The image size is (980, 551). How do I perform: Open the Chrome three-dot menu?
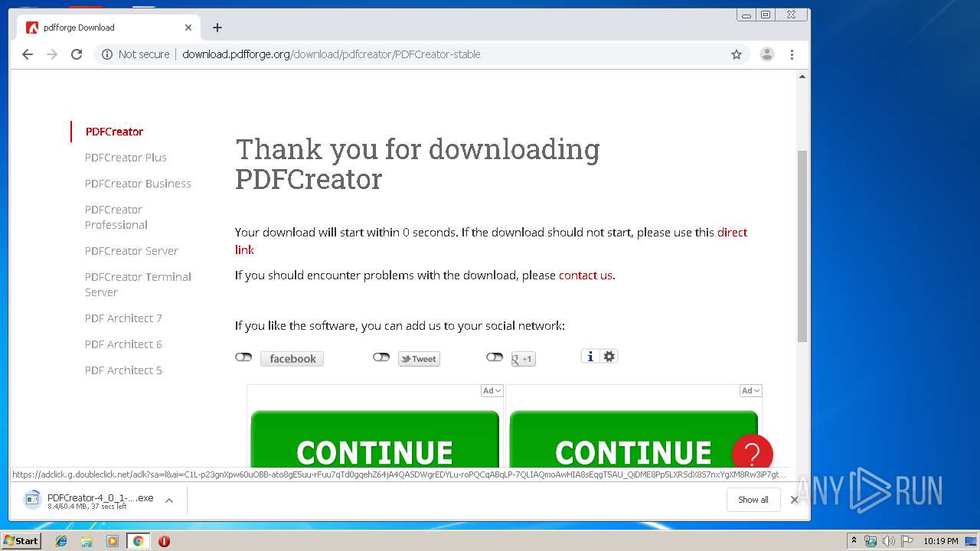[792, 54]
